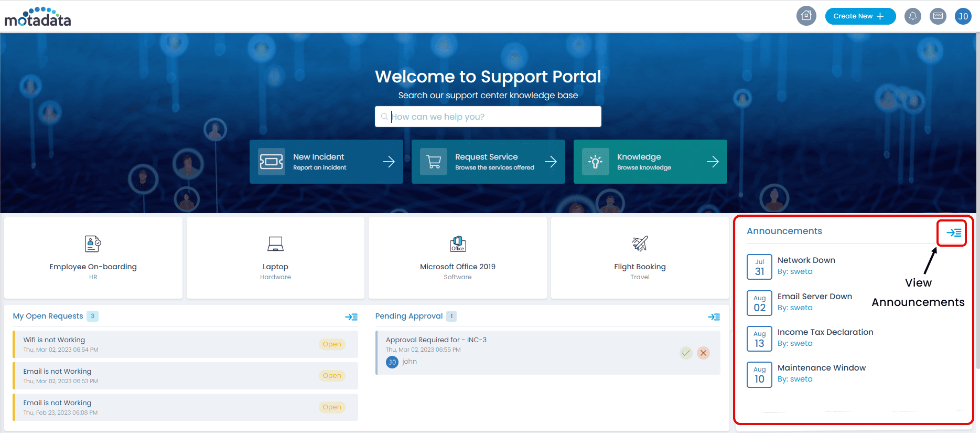Click the Jul 31 date badge
The image size is (980, 433).
tap(759, 267)
